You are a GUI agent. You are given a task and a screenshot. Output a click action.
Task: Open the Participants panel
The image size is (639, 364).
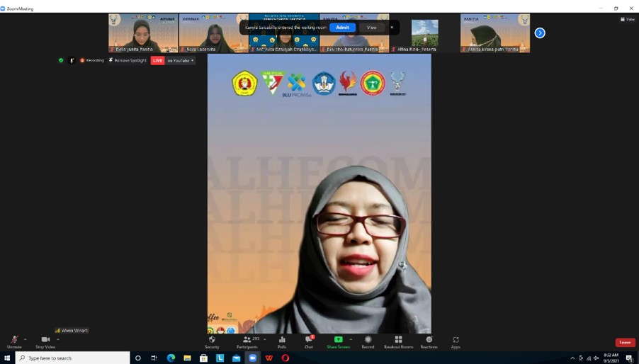pos(247,342)
